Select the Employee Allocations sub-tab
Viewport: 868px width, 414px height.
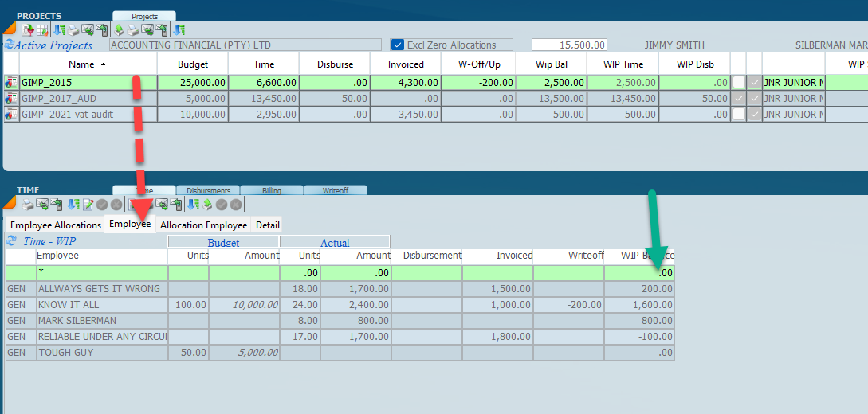click(x=56, y=225)
